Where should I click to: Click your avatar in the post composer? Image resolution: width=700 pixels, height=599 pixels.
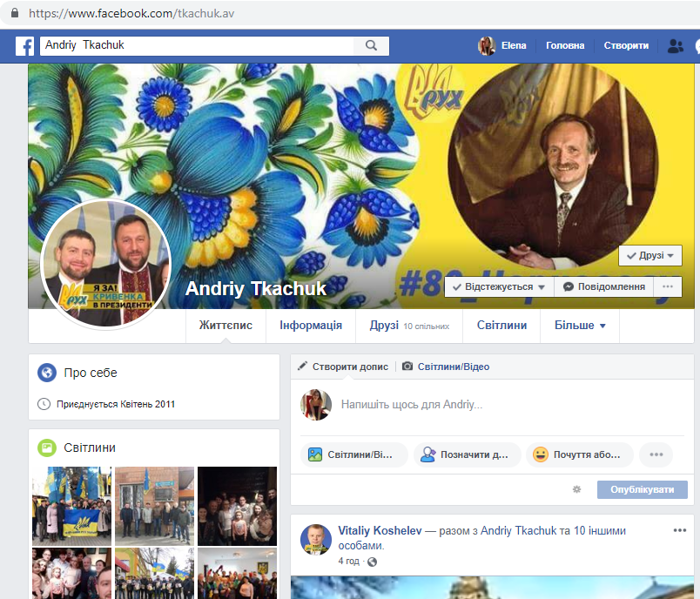[316, 405]
